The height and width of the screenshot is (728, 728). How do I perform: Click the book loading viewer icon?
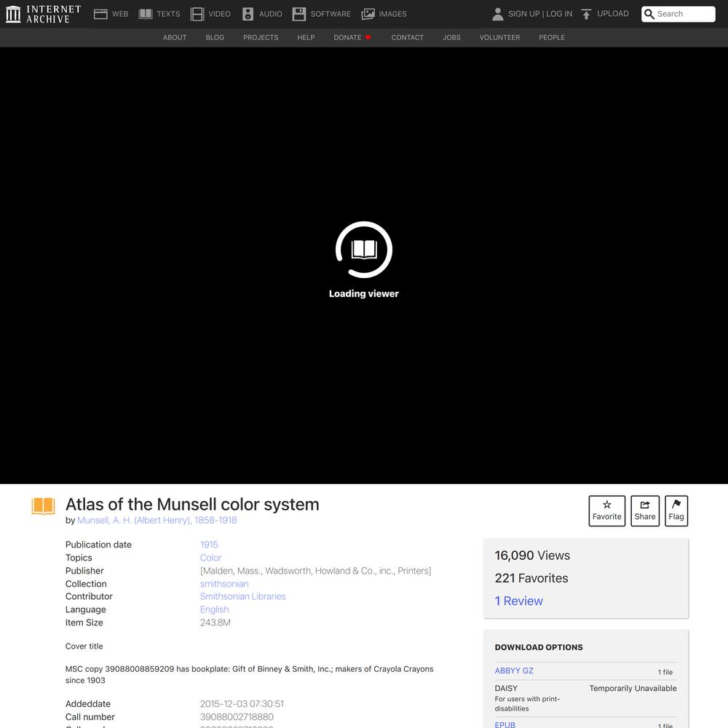(364, 249)
